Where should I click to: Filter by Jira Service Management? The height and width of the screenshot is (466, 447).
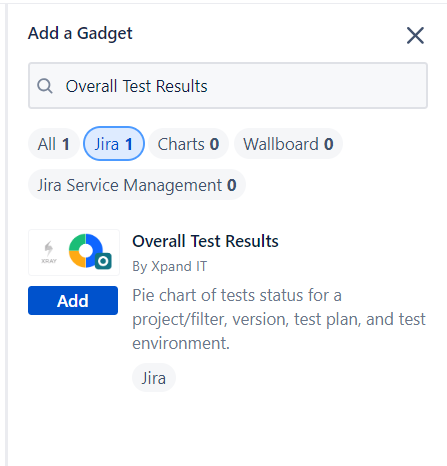[x=137, y=185]
